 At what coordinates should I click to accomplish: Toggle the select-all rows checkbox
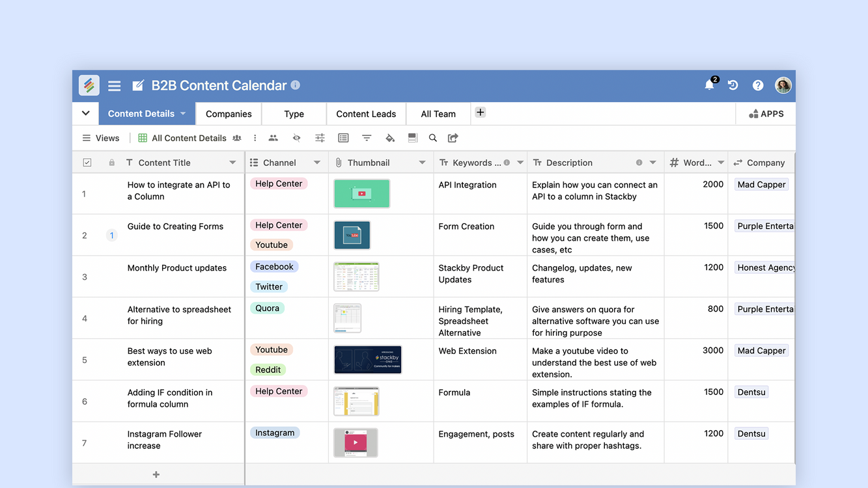tap(87, 163)
